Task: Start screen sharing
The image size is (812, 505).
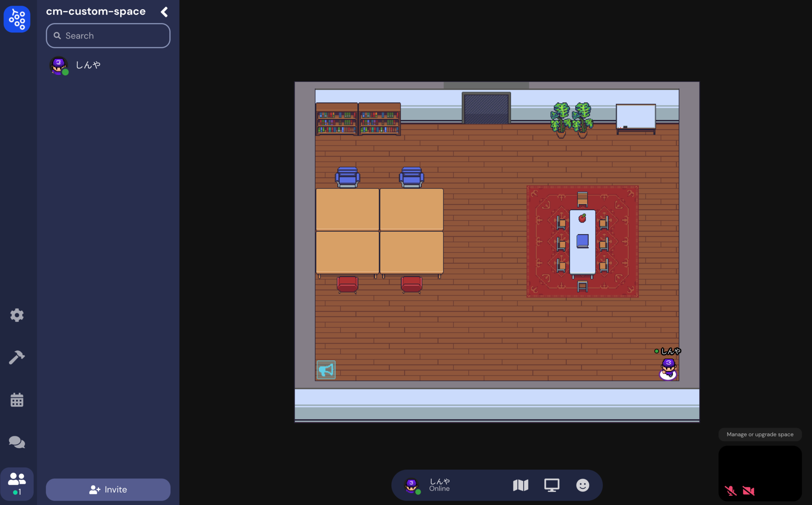Action: coord(552,485)
